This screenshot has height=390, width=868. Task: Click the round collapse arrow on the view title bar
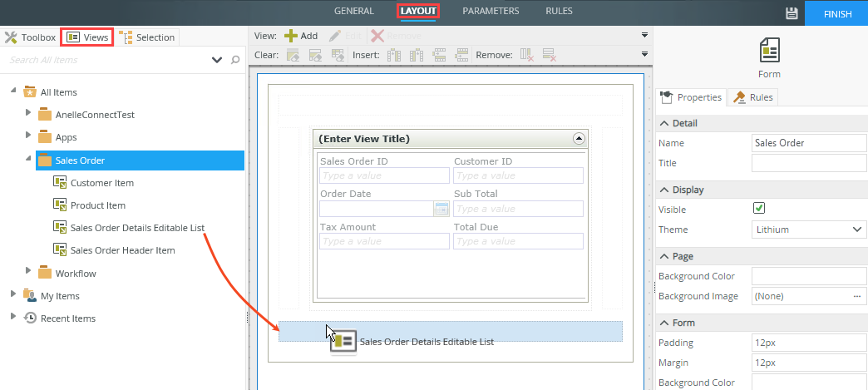coord(579,139)
